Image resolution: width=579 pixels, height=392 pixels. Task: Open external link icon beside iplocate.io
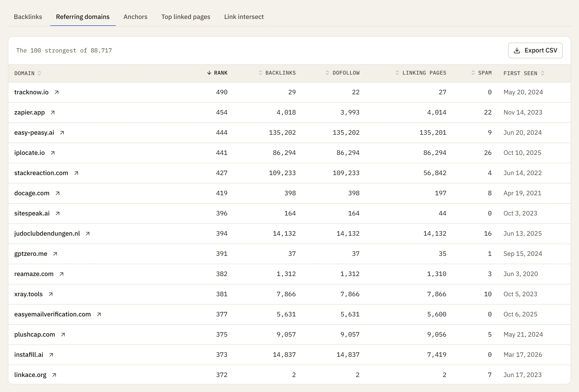[53, 153]
